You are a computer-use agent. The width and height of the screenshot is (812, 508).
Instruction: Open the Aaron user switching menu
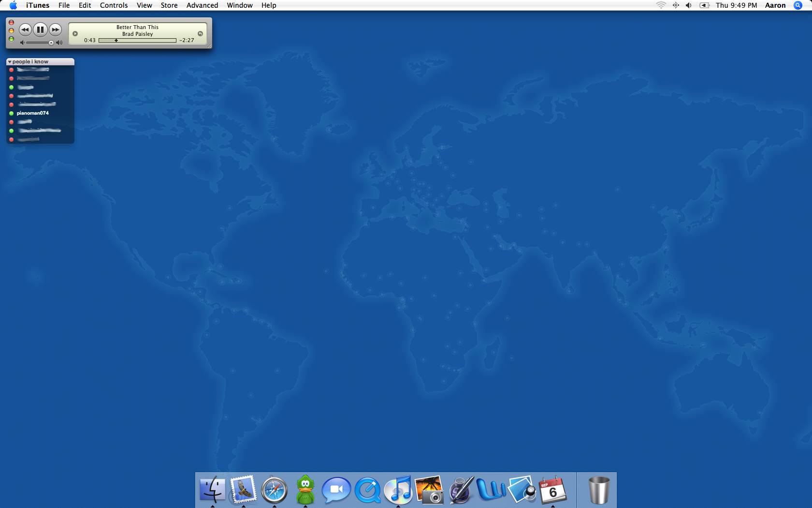point(775,5)
